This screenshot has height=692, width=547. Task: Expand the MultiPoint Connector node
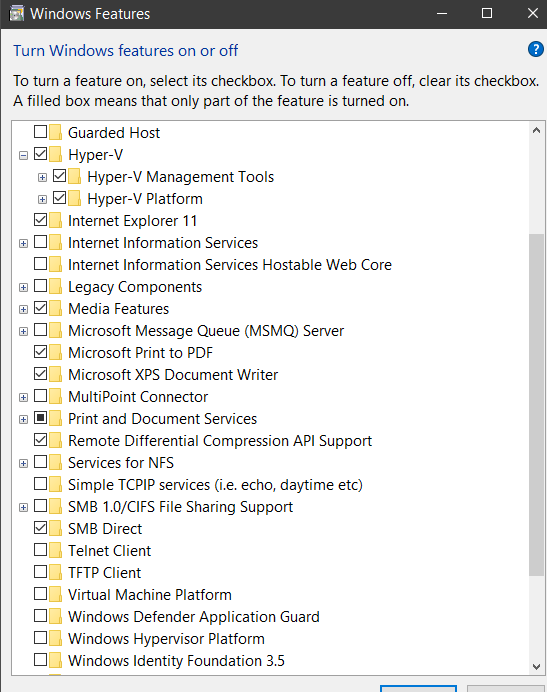click(x=23, y=398)
